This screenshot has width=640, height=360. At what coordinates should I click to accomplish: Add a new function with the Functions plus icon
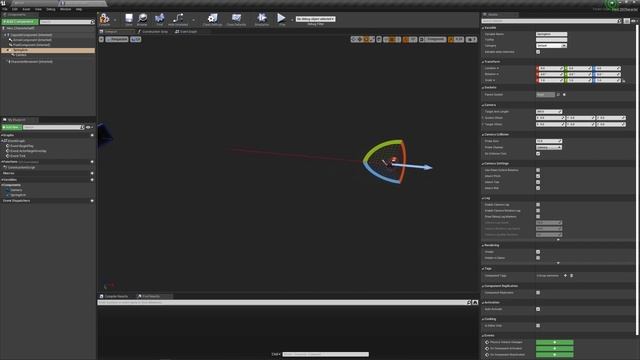pos(92,162)
